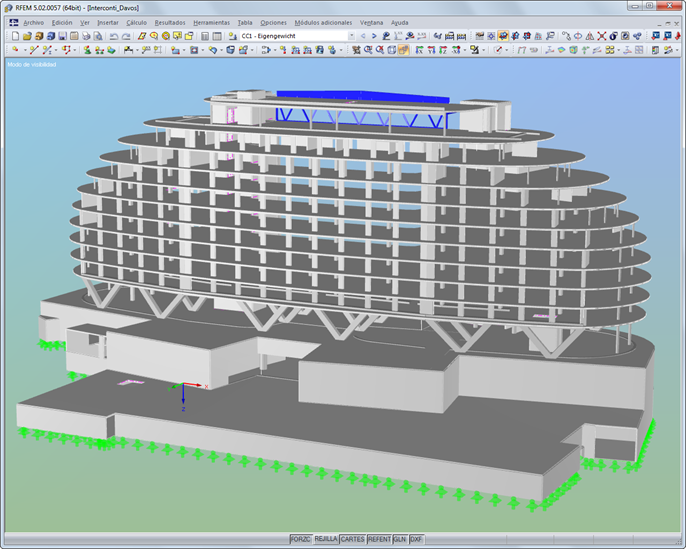Toggle the highlighted view-mode icon in the top toolbar
Viewport: 686px width, 549px height.
[x=503, y=36]
